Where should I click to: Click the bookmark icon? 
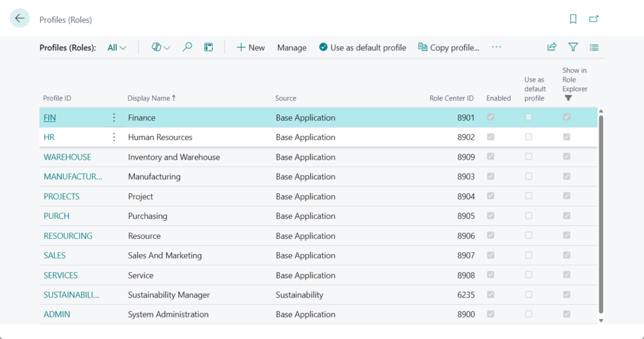coord(573,19)
